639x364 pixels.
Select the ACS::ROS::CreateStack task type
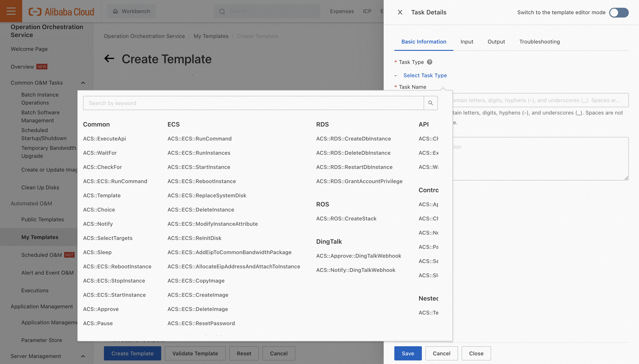coord(346,218)
